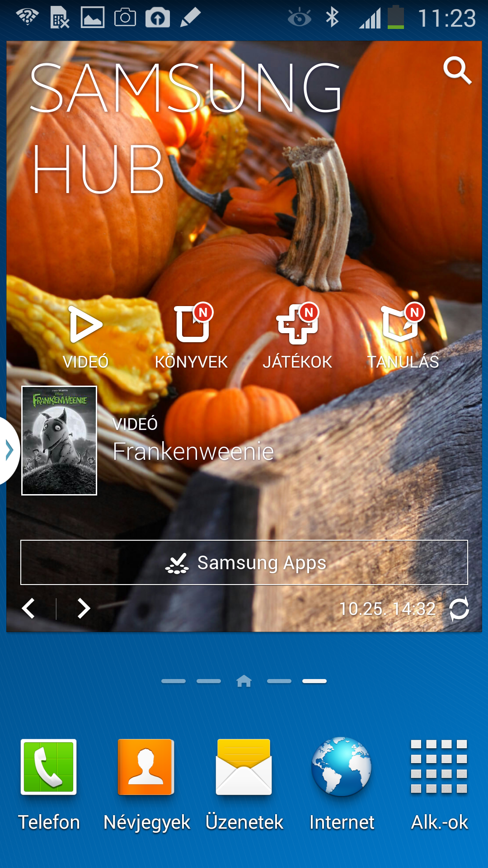
Task: Tap the Smart Stay eye icon
Action: (300, 18)
